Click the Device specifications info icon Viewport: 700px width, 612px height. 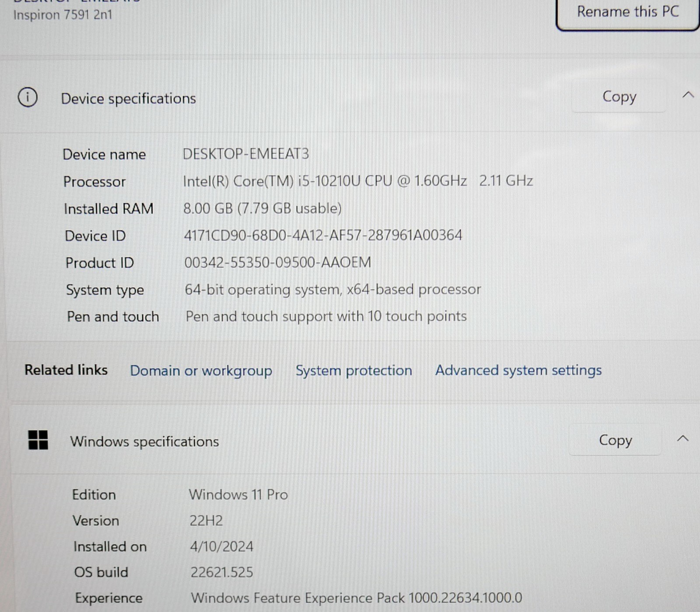coord(28,97)
